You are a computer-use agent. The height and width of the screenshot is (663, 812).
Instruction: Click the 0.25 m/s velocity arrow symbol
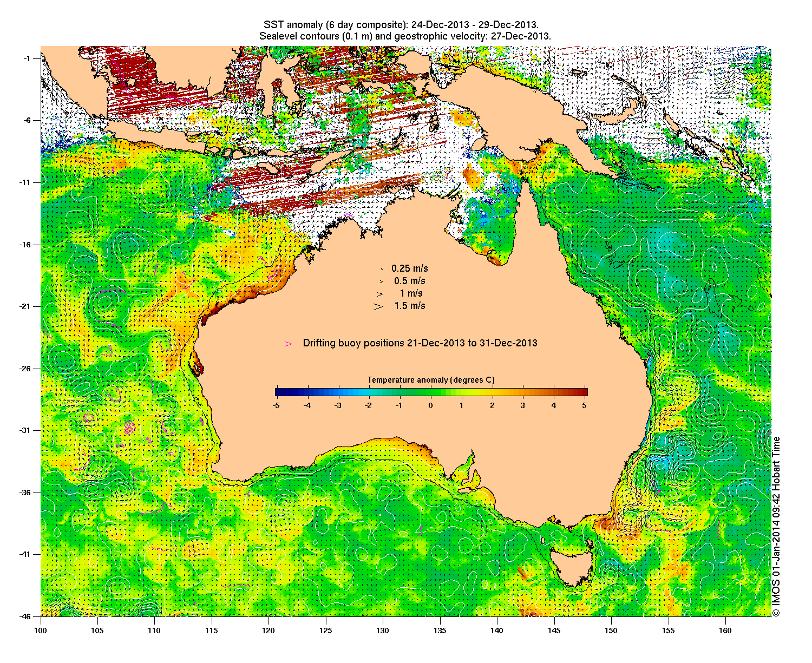click(x=381, y=269)
